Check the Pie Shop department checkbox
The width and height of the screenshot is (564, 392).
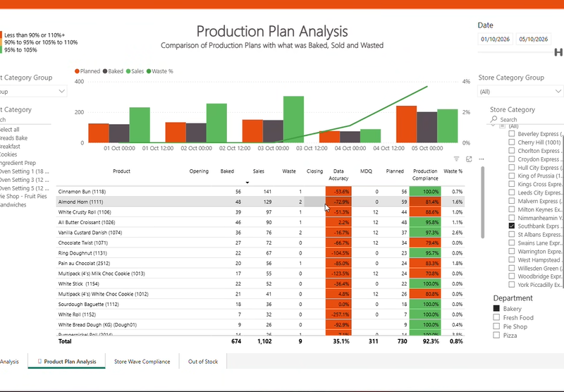tap(496, 326)
